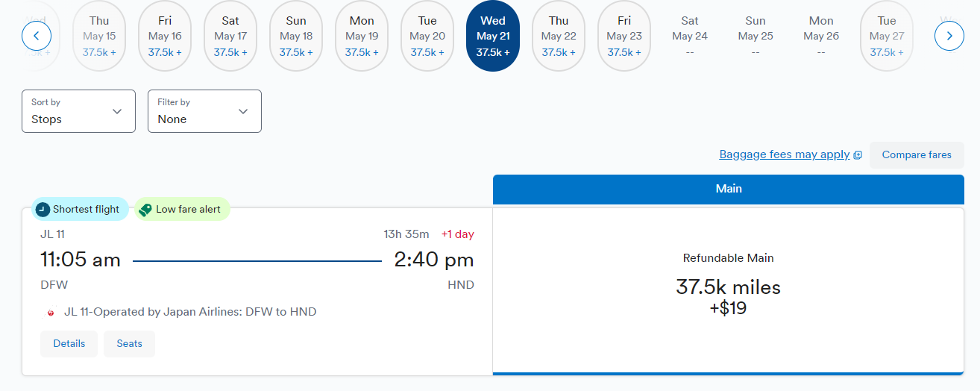980x391 pixels.
Task: Open flight Details for JL 11
Action: pyautogui.click(x=69, y=344)
